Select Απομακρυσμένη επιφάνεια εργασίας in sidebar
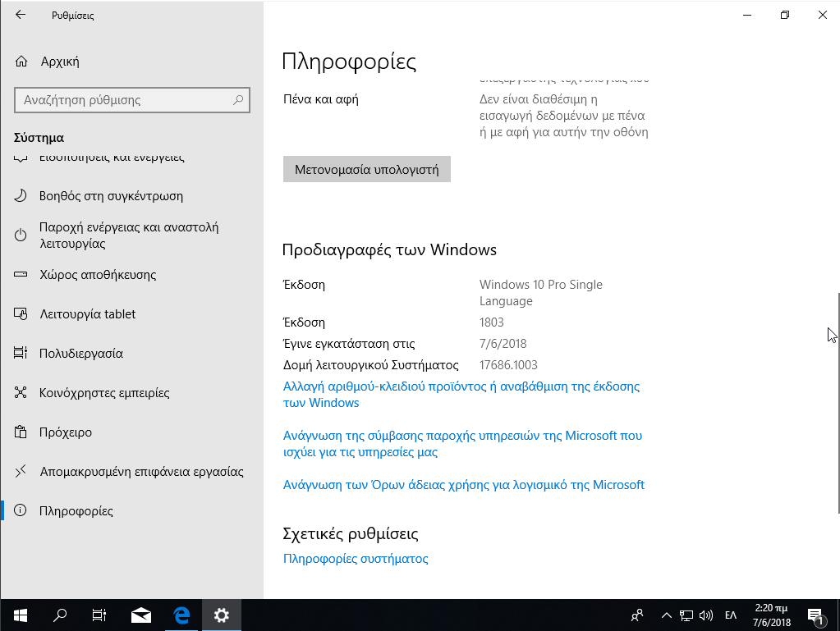Viewport: 840px width, 631px height. click(131, 472)
